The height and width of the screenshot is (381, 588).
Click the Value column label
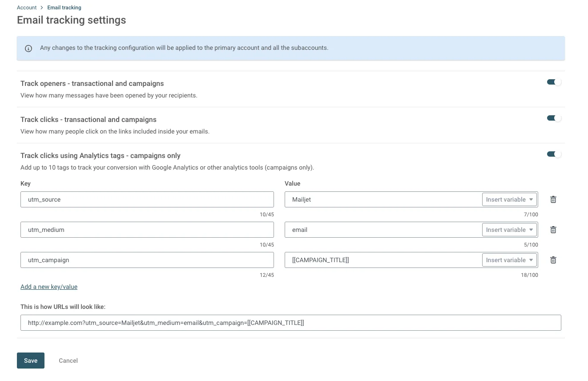pyautogui.click(x=293, y=183)
